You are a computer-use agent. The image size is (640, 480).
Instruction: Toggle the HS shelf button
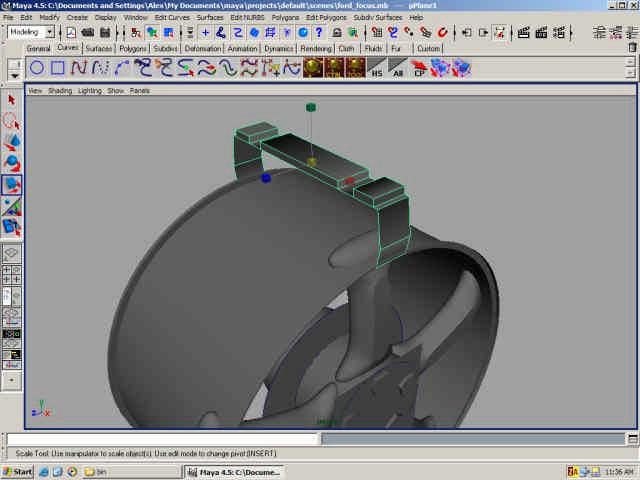pos(377,68)
